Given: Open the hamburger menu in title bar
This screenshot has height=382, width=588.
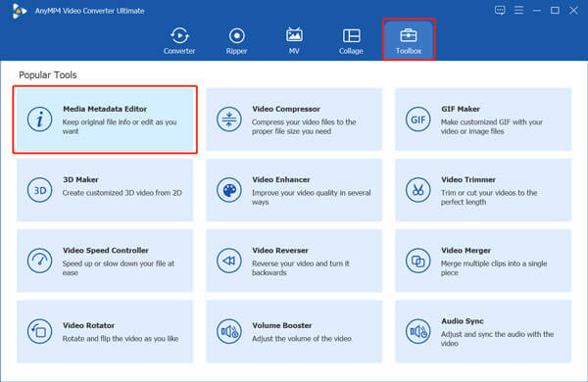Looking at the screenshot, I should tap(518, 10).
